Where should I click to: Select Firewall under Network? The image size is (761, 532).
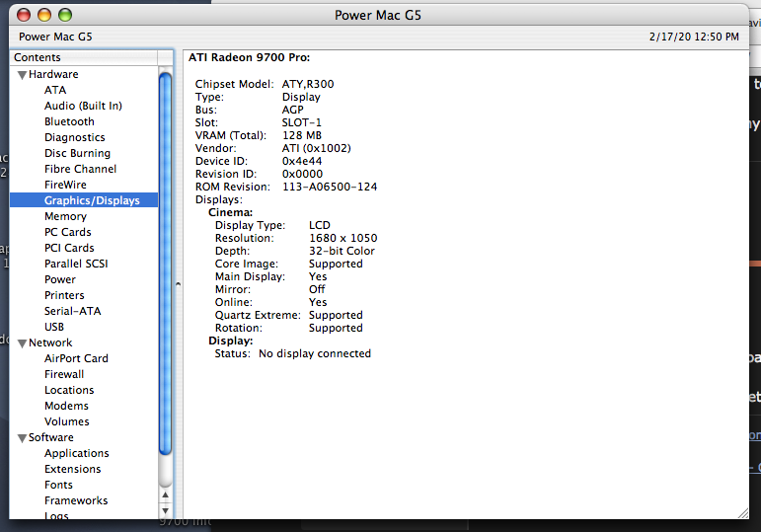pos(64,374)
